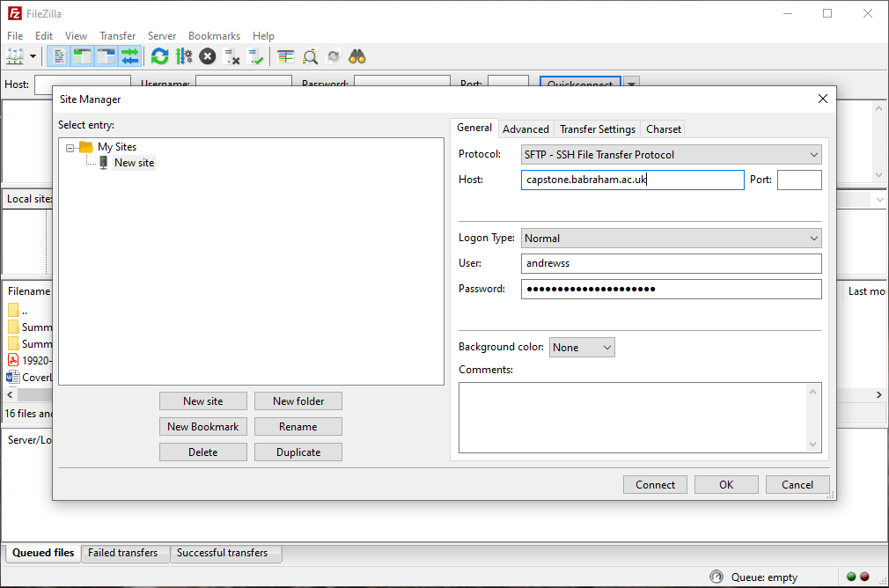This screenshot has width=889, height=588.
Task: Cancel the current operation
Action: [207, 55]
